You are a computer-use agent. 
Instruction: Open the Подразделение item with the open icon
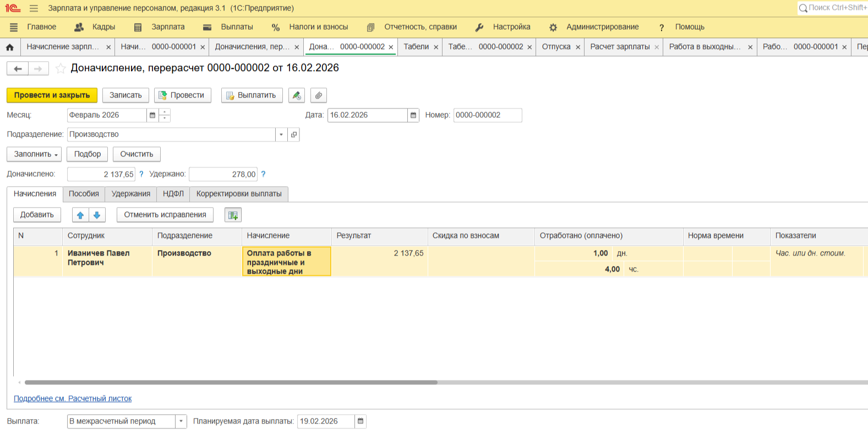coord(294,134)
